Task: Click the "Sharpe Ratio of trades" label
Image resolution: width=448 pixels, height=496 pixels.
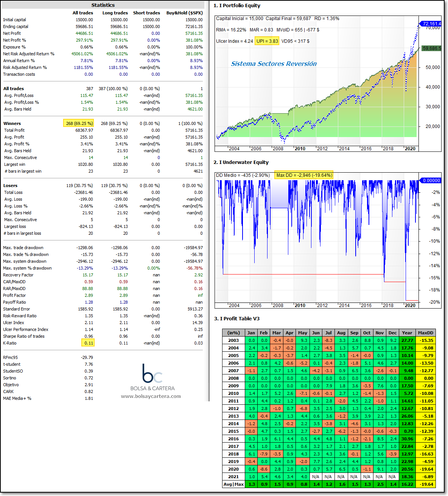Action: click(x=24, y=336)
